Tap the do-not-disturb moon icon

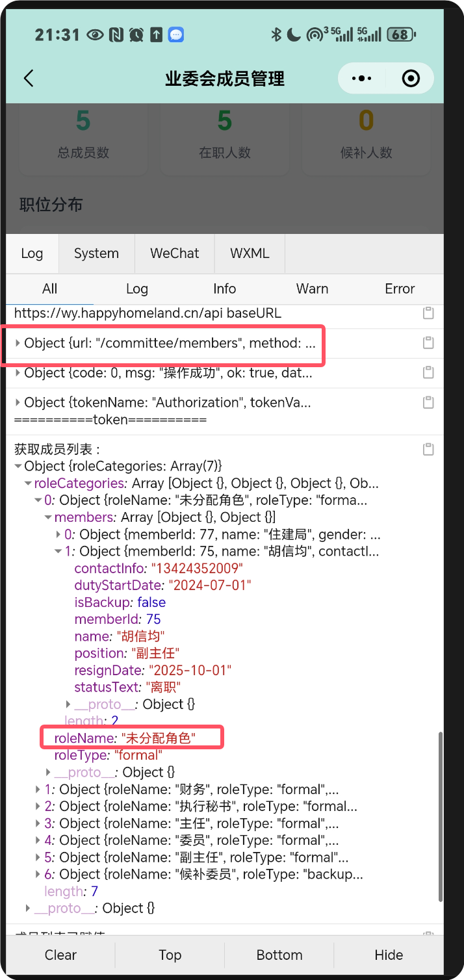point(294,34)
